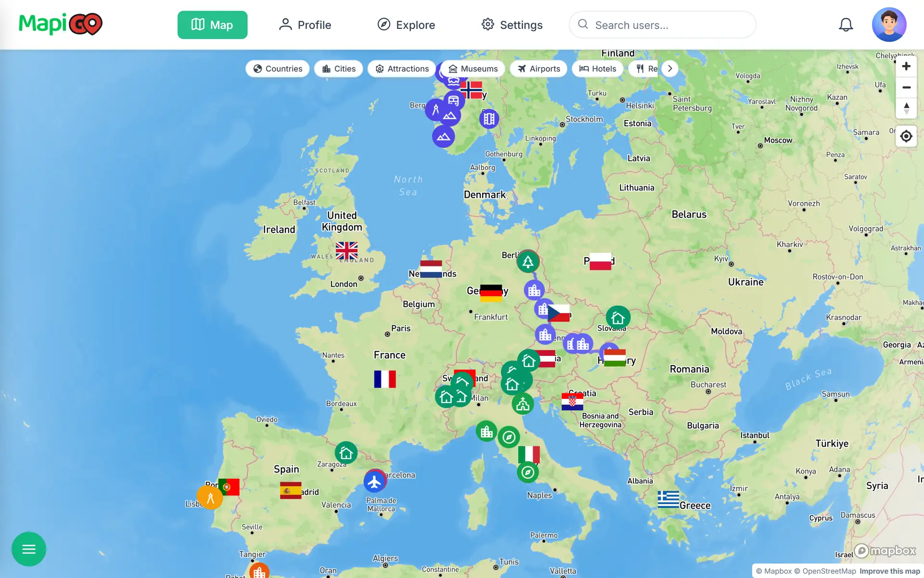Click the MapiGo logo
The image size is (924, 578).
coord(61,24)
